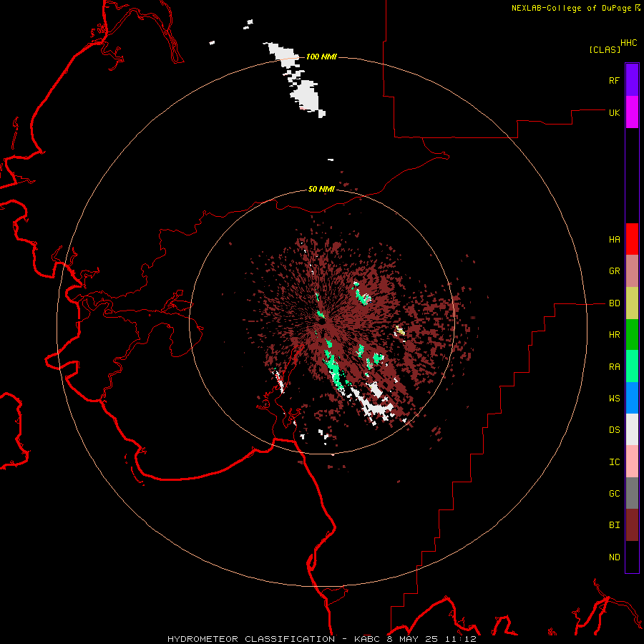Click the WS blue legend swatch
The height and width of the screenshot is (644, 644).
pos(632,398)
